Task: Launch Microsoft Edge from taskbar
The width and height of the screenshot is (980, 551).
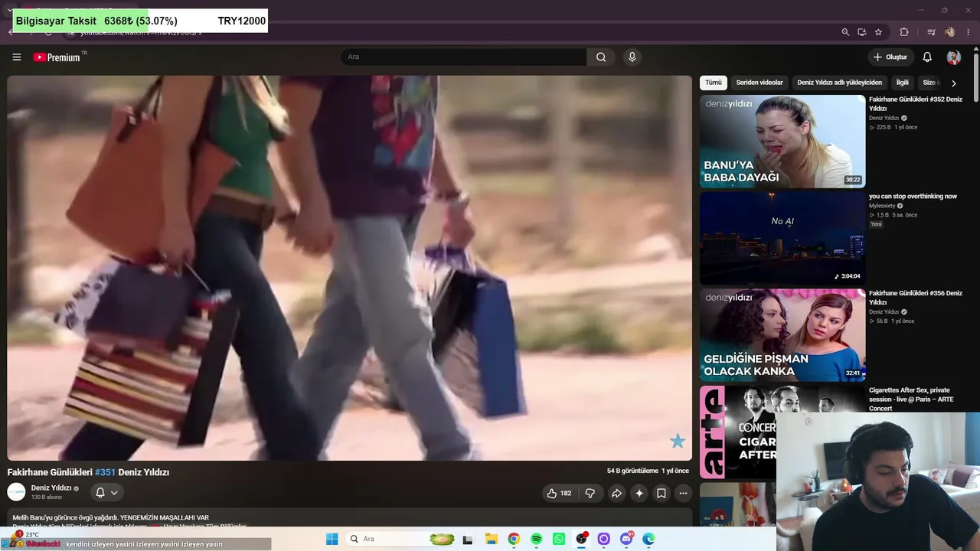Action: click(649, 540)
